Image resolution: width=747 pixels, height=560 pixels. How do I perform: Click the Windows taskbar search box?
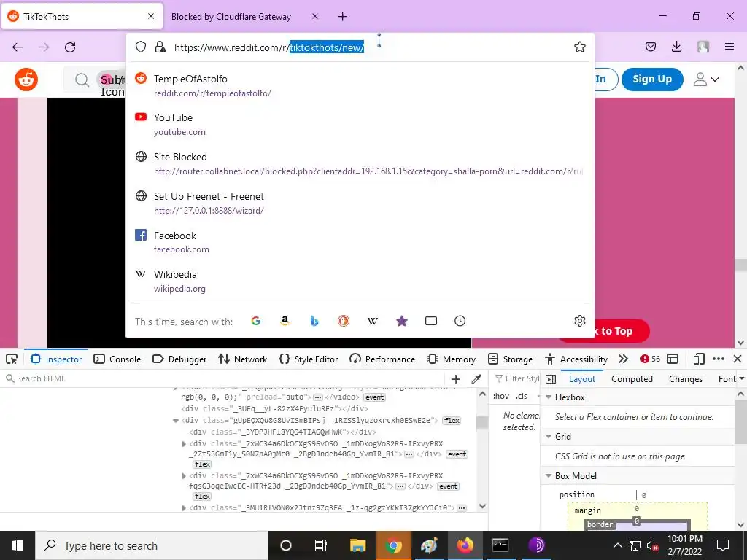152,545
